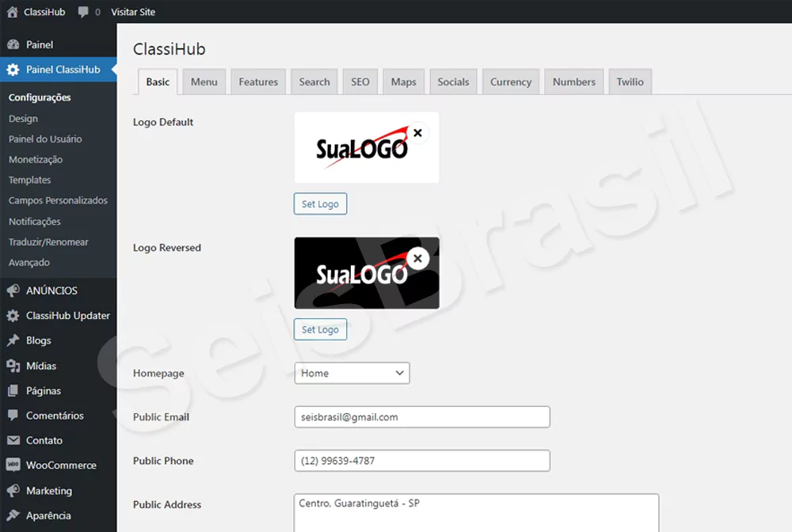Open the Blogs menu item
Viewport: 792px width, 532px height.
click(x=38, y=340)
